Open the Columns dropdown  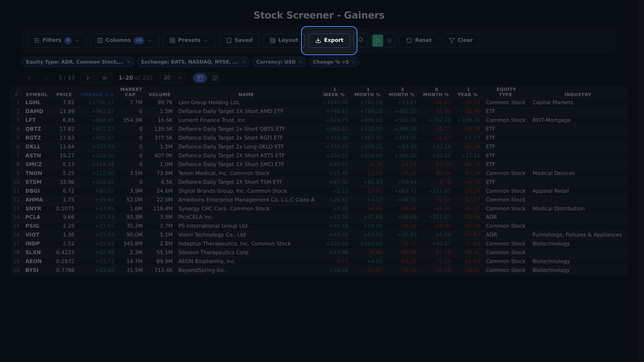click(125, 40)
